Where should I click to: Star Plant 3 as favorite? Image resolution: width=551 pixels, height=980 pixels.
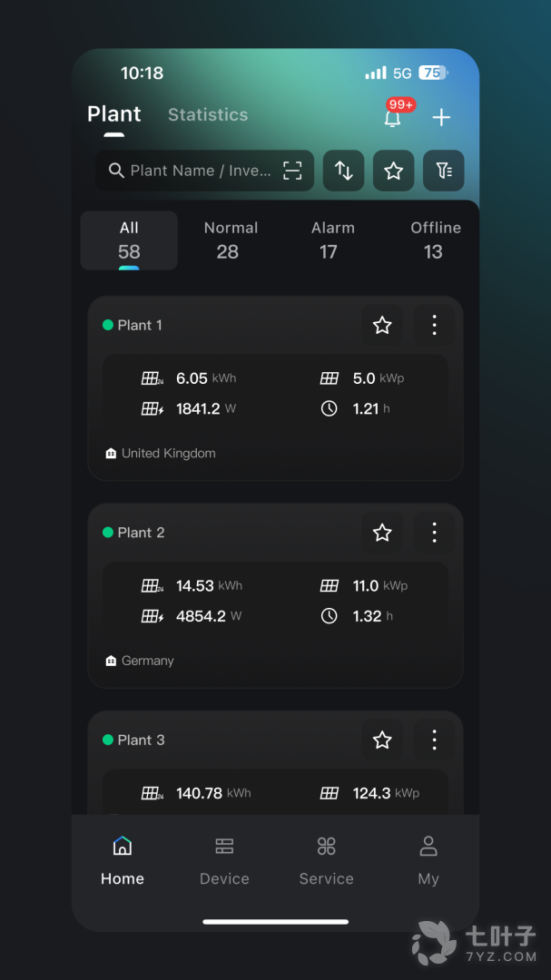382,740
